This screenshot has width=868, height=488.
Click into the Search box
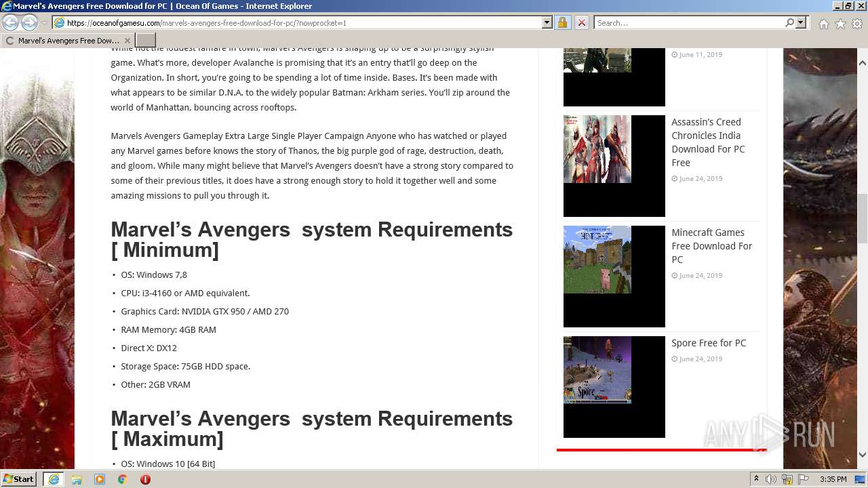(688, 22)
